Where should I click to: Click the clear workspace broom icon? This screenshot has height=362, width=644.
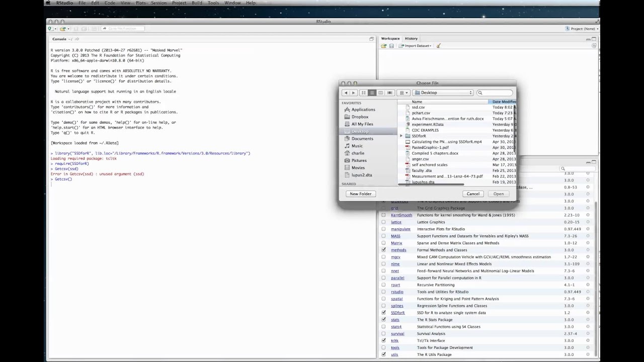click(439, 46)
